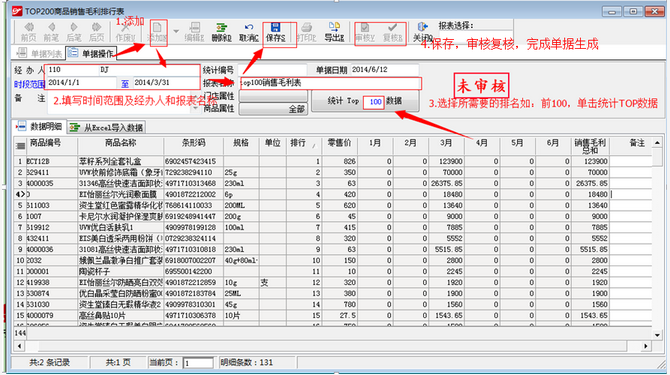Select barcode cell 6902457423415
This screenshot has width=670, height=375.
[x=194, y=161]
